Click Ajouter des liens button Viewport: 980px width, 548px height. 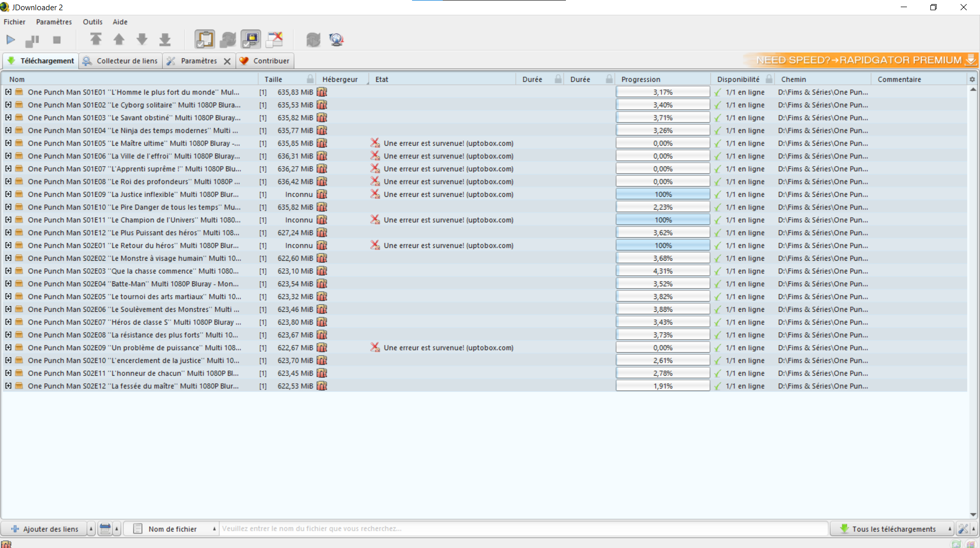tap(44, 529)
